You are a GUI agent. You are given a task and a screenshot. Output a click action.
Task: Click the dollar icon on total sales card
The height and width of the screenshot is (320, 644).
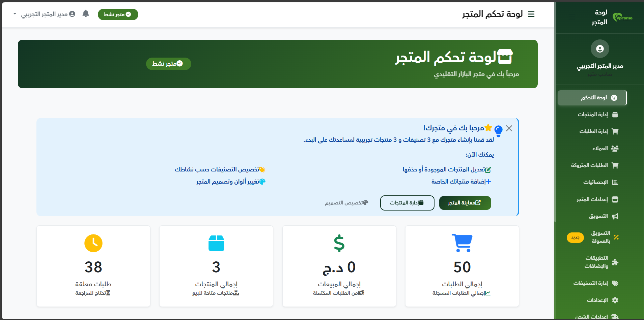point(339,243)
